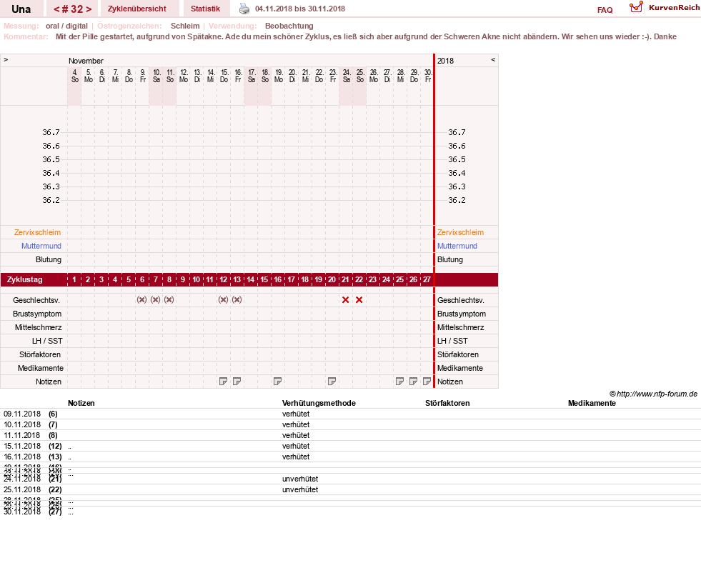The image size is (701, 588).
Task: Click the 2018 year label
Action: 445,61
